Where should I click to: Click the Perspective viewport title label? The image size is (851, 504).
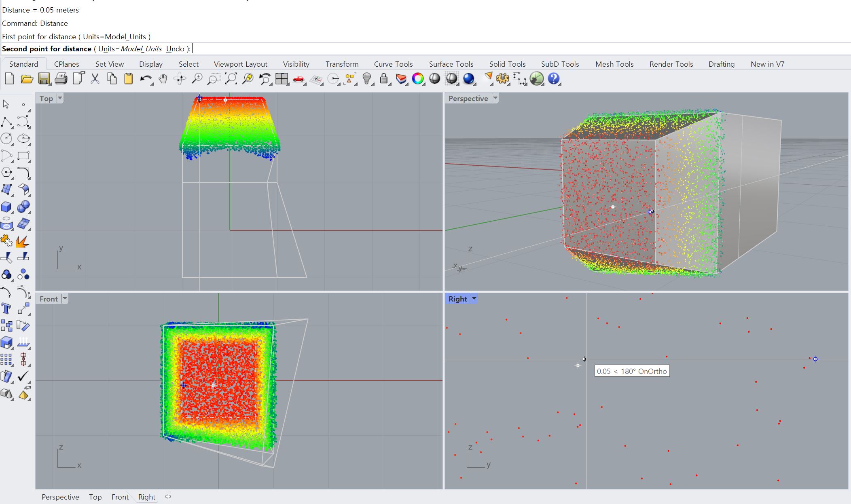(x=468, y=98)
